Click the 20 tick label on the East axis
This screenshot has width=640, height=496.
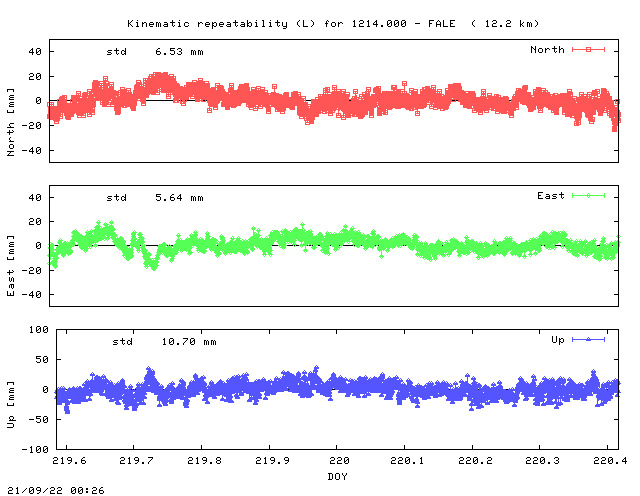click(x=35, y=222)
